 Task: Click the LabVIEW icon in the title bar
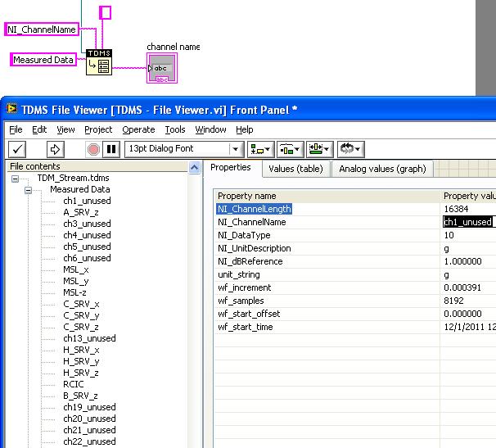pos(11,109)
